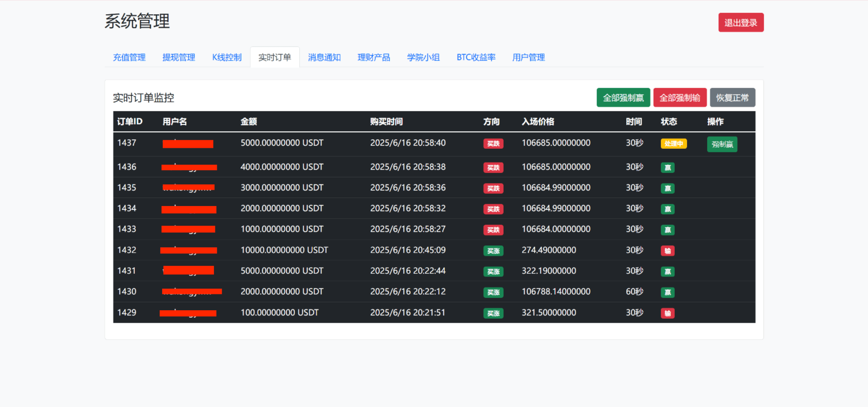Open the 理财产品 tab
The width and height of the screenshot is (868, 407).
(x=374, y=57)
